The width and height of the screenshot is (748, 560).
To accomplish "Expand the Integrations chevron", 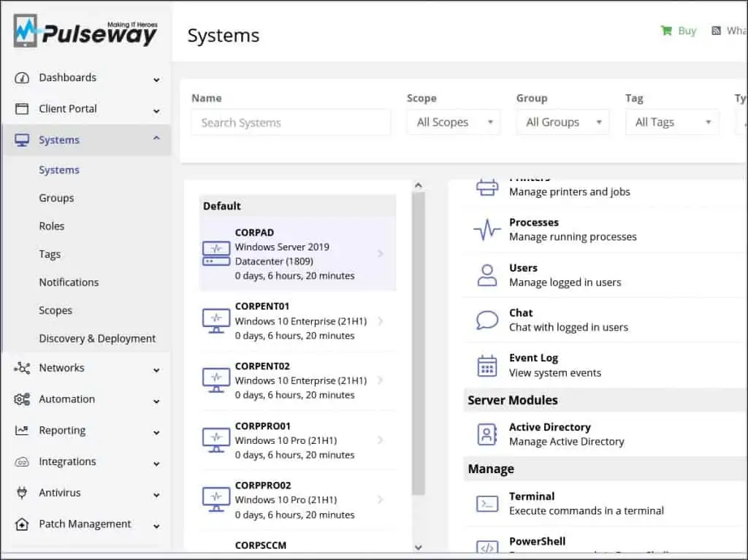I will tap(156, 464).
